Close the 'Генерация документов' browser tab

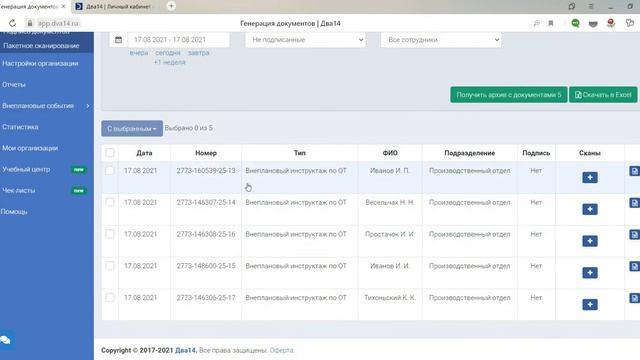click(63, 7)
